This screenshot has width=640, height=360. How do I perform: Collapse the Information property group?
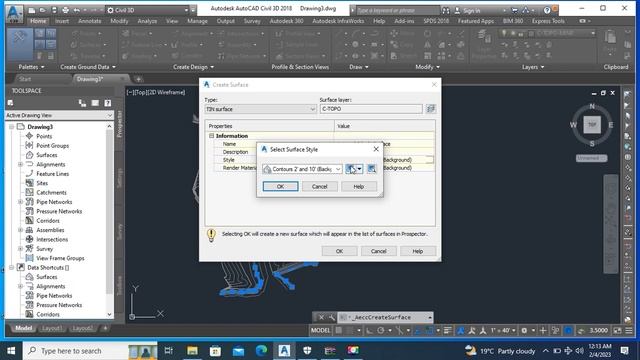pos(211,136)
